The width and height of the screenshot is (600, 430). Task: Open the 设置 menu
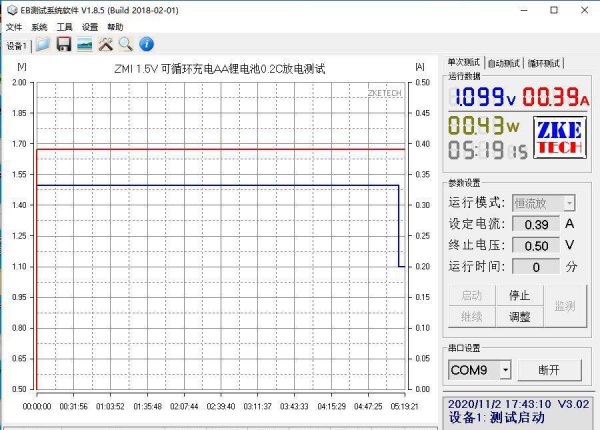pyautogui.click(x=90, y=27)
